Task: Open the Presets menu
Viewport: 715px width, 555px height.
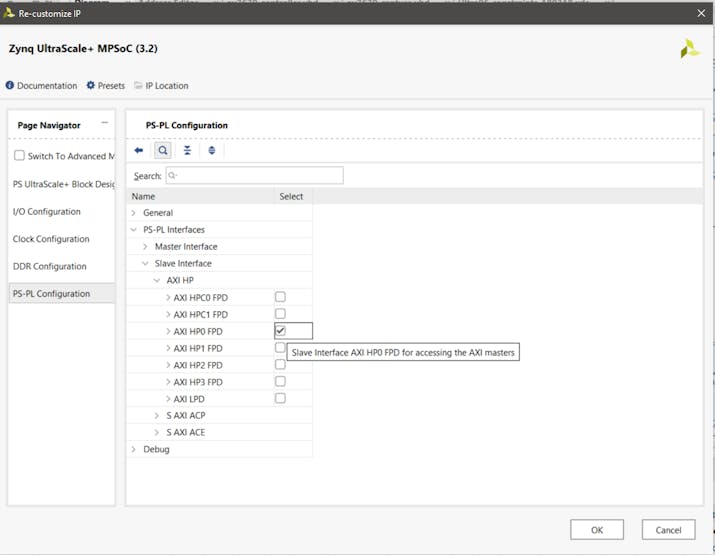Action: [x=111, y=85]
